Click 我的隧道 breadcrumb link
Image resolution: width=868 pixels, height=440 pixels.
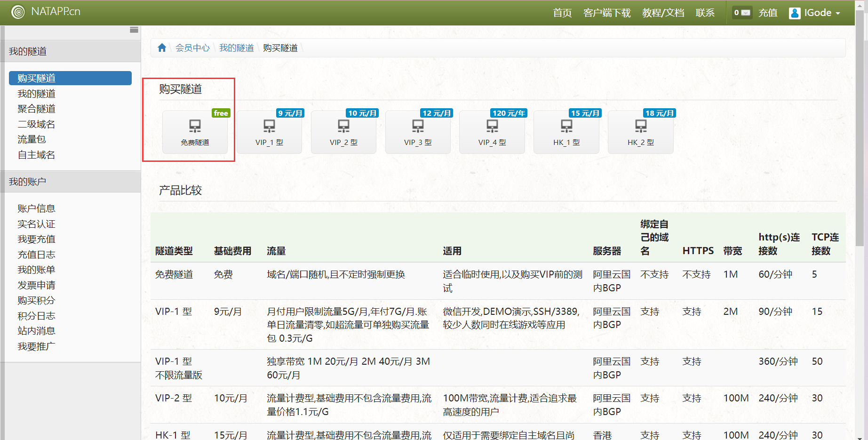(x=236, y=48)
